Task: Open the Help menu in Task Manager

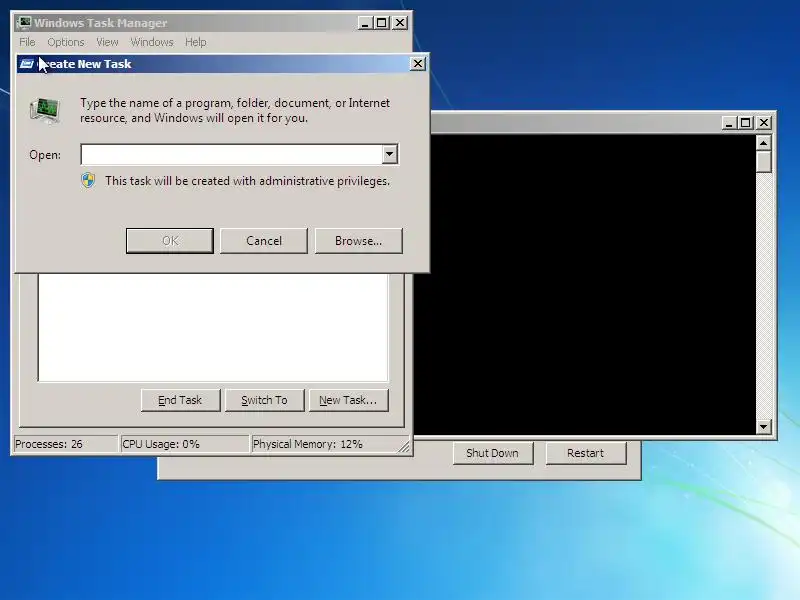Action: coord(195,42)
